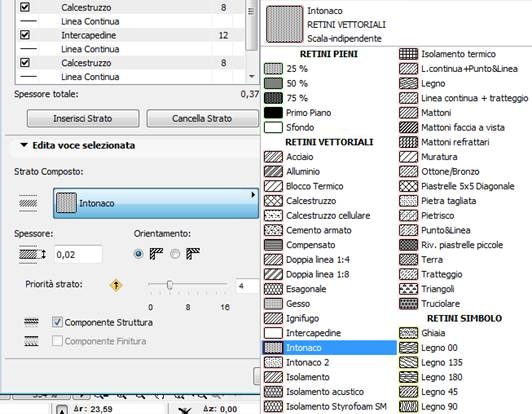Select the Legno vector hatch icon
This screenshot has width=532, height=414.
408,83
